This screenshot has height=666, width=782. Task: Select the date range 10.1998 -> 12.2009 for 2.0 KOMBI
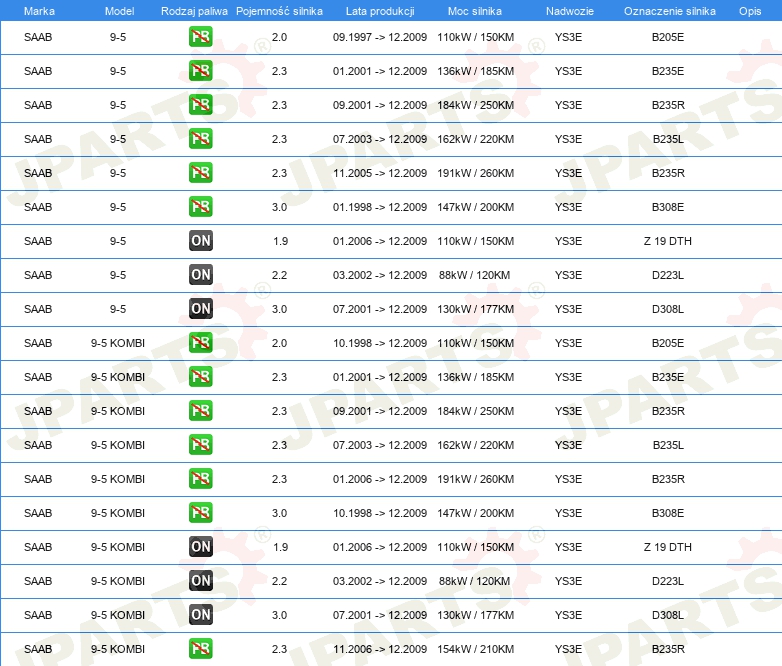pos(380,343)
